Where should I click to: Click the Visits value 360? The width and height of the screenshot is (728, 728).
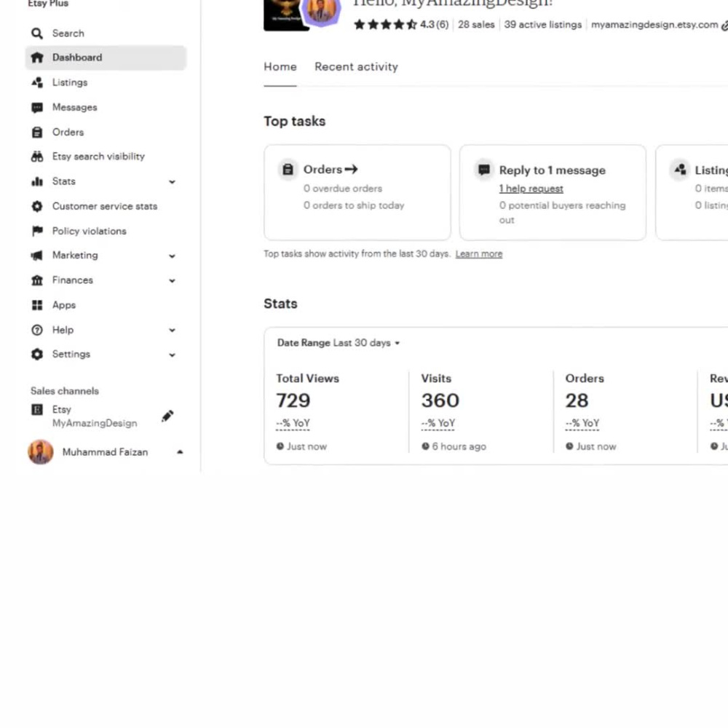[x=440, y=400]
